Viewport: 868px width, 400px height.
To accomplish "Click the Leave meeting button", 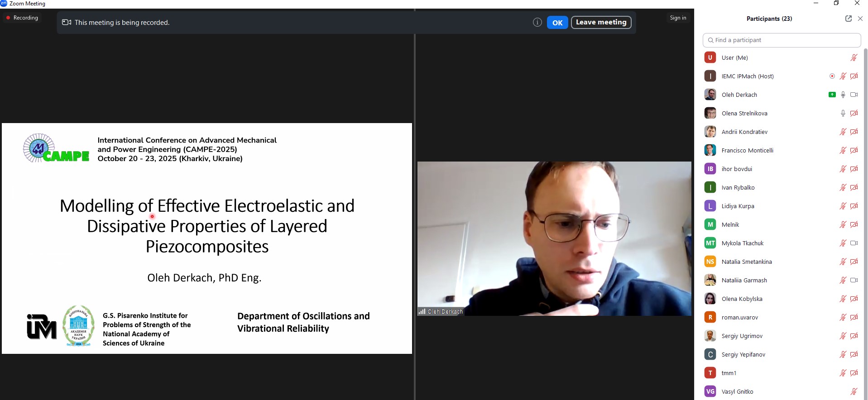I will 601,22.
